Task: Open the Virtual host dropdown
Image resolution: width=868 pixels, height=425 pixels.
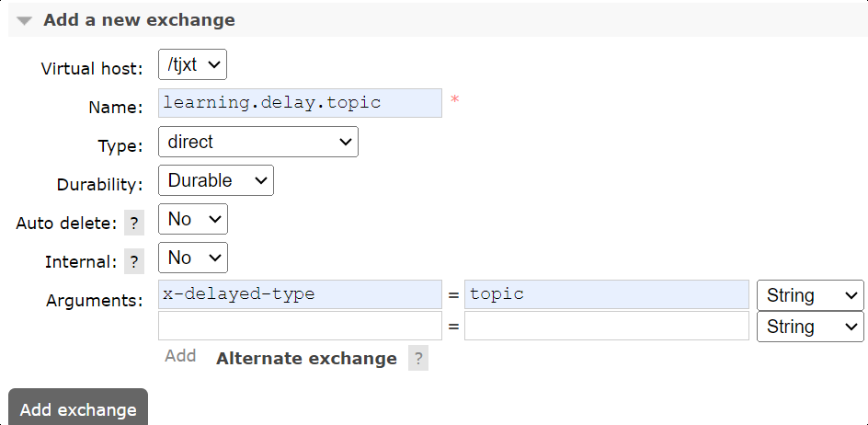Action: tap(192, 65)
